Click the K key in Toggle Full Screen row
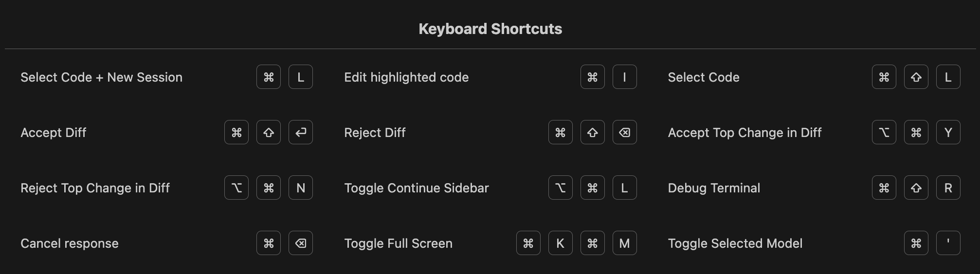 560,243
